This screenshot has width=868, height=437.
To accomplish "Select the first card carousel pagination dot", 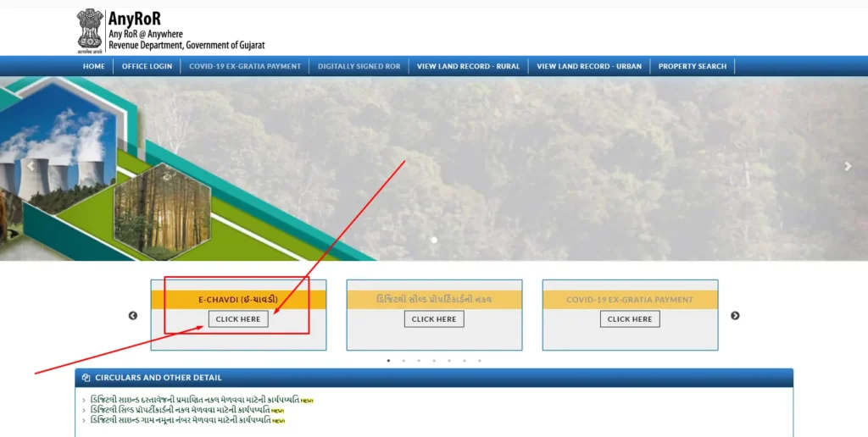I will 388,361.
